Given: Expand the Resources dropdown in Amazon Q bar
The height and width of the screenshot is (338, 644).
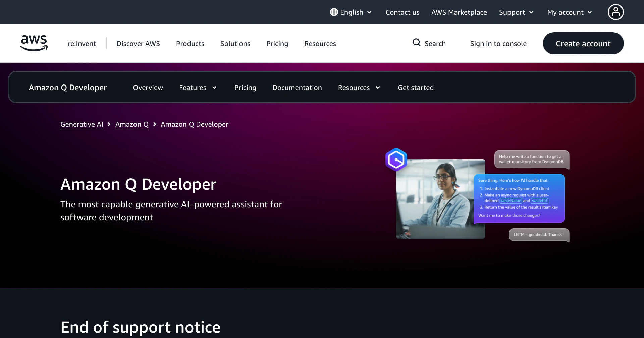Looking at the screenshot, I should click(x=359, y=88).
